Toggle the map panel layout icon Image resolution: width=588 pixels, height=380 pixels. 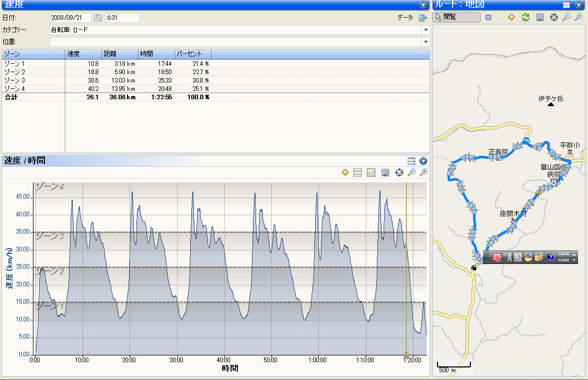[x=567, y=5]
